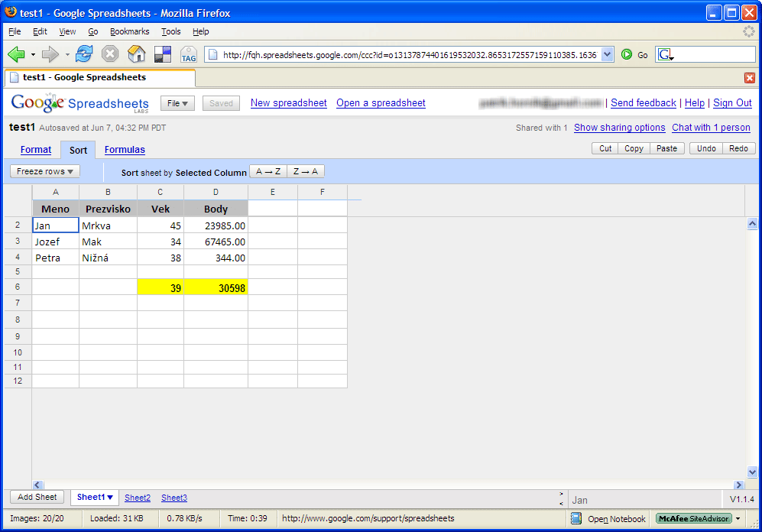Click the Redo button

pyautogui.click(x=738, y=148)
